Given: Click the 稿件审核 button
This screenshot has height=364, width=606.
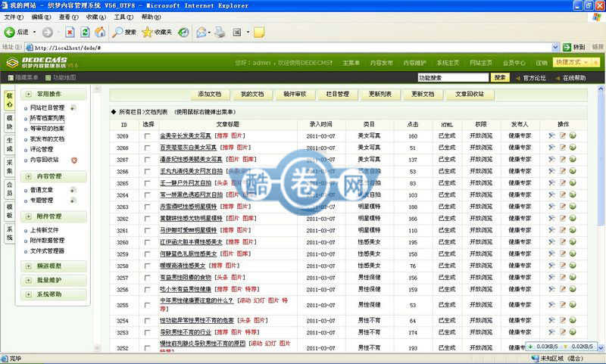Looking at the screenshot, I should [295, 94].
